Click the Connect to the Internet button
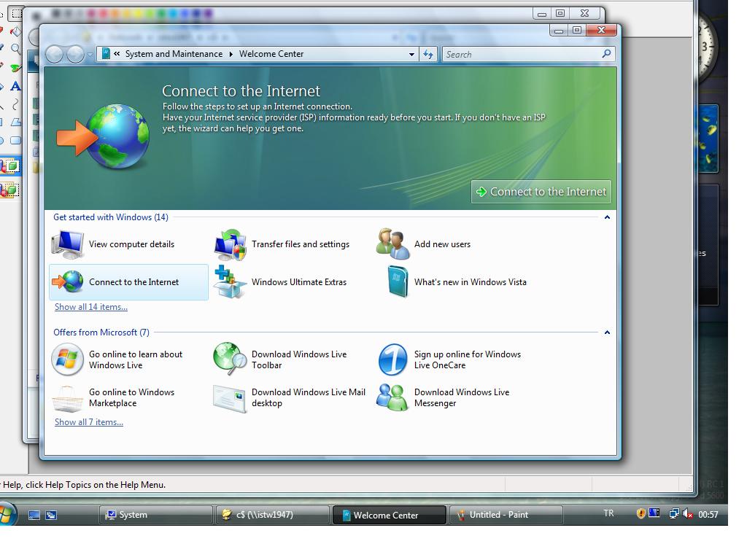The width and height of the screenshot is (747, 560). click(541, 191)
